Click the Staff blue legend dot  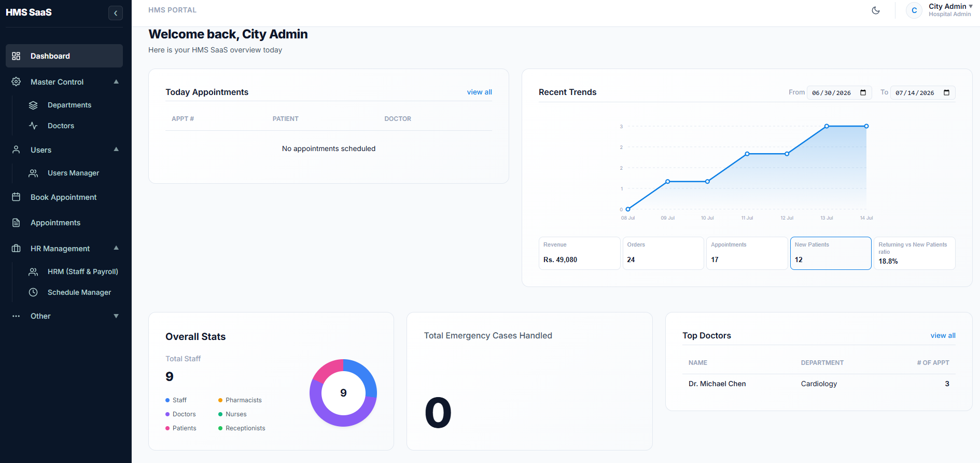pyautogui.click(x=167, y=400)
